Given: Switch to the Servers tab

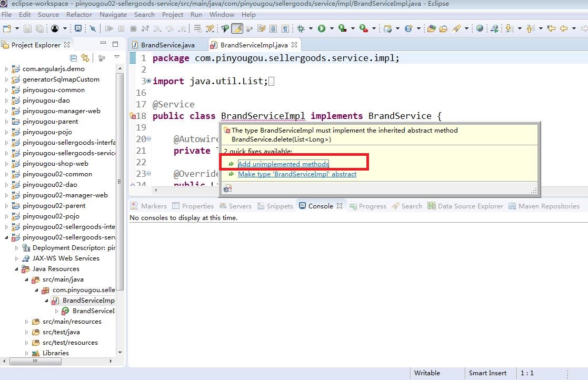Looking at the screenshot, I should (235, 206).
